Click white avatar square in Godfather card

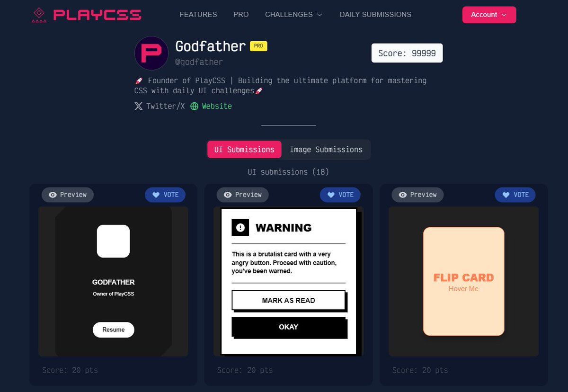[x=113, y=241]
